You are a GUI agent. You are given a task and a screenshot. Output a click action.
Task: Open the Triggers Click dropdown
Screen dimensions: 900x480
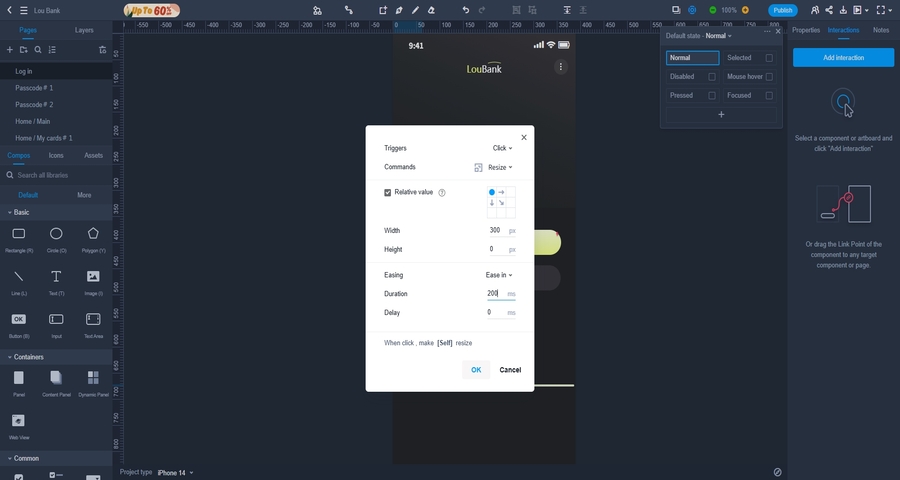point(502,148)
